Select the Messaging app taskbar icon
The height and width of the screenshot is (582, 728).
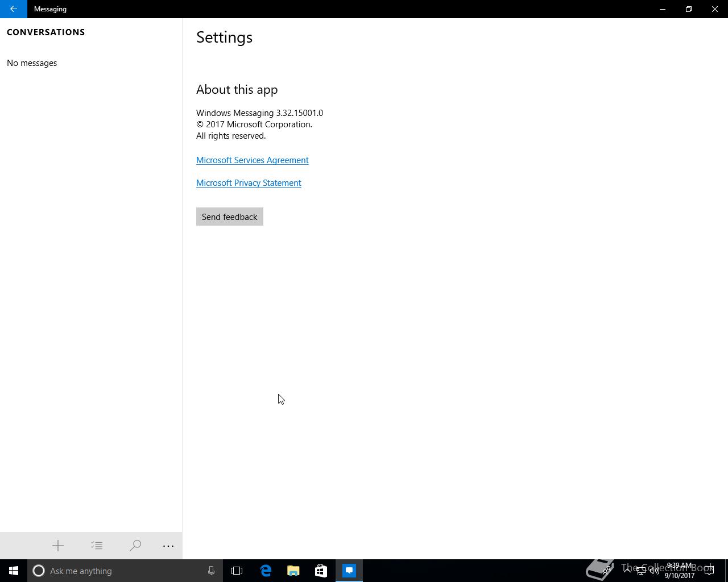tap(349, 571)
